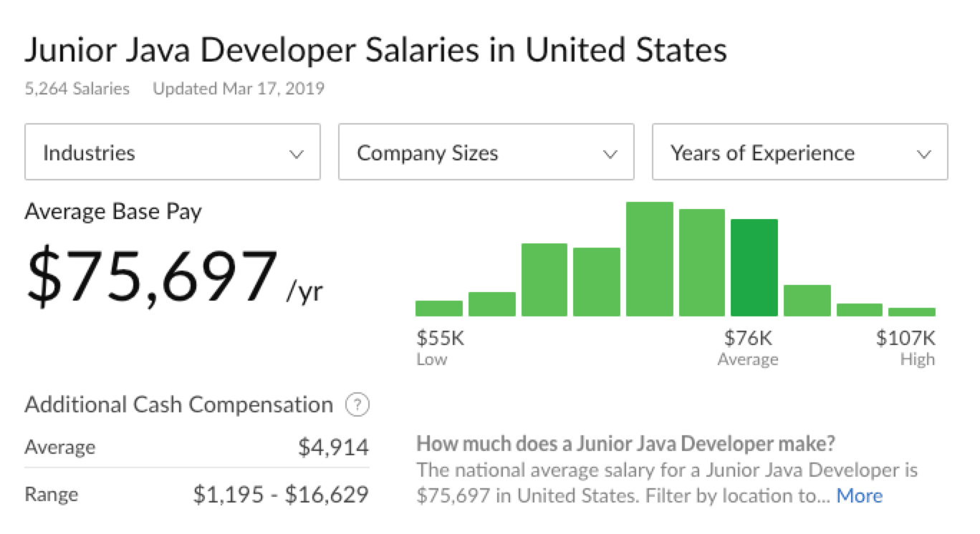Open the Industries filter dropdown

(x=172, y=152)
